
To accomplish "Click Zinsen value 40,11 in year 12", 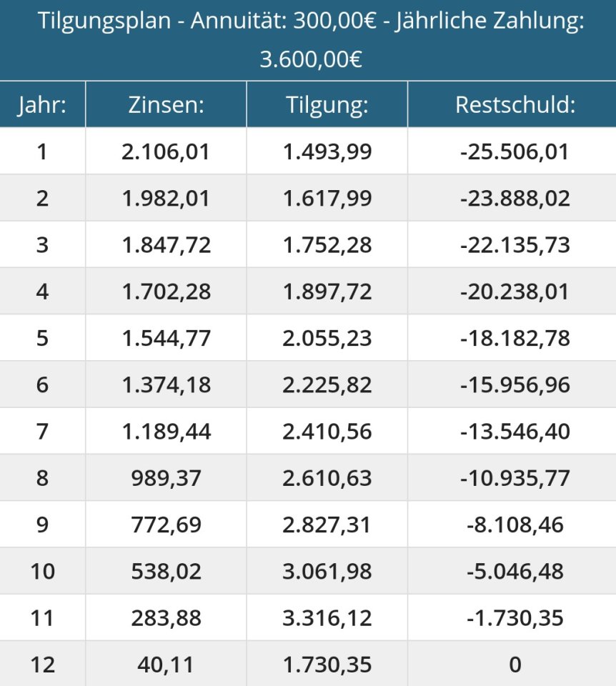I will 166,665.
